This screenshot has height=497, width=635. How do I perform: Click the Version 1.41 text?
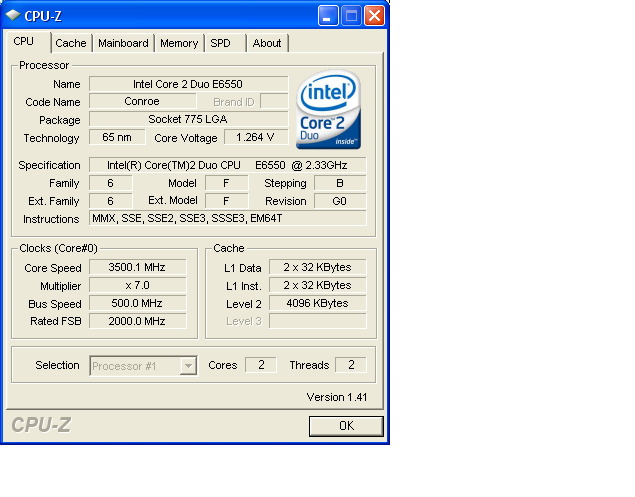(x=337, y=397)
